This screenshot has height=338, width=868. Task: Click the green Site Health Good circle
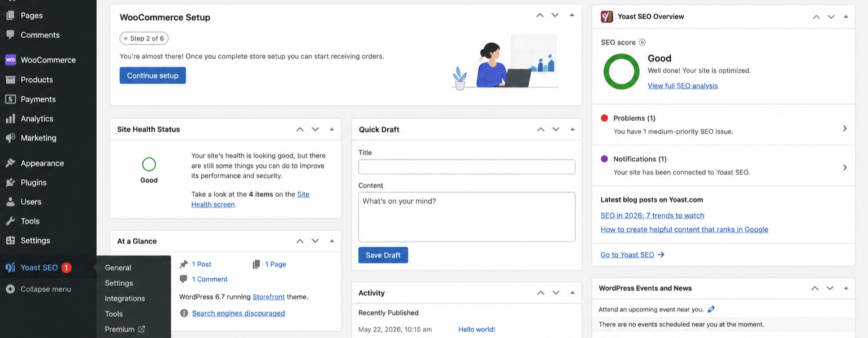[x=149, y=164]
